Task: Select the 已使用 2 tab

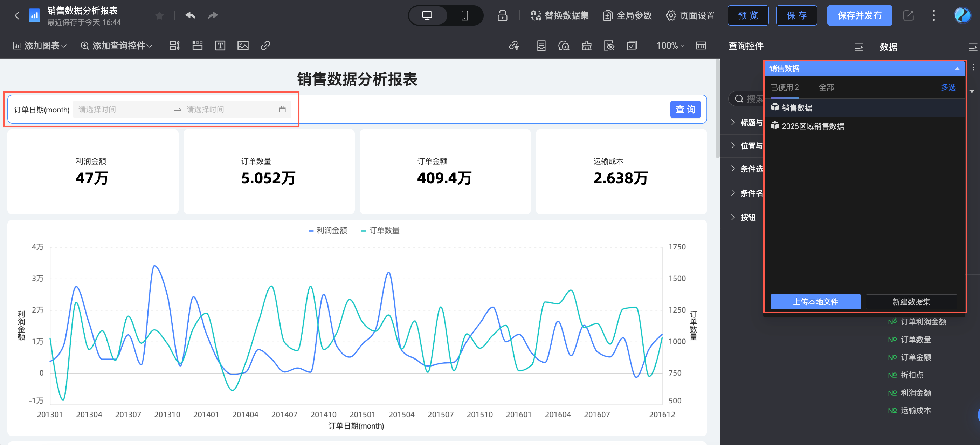Action: coord(785,88)
